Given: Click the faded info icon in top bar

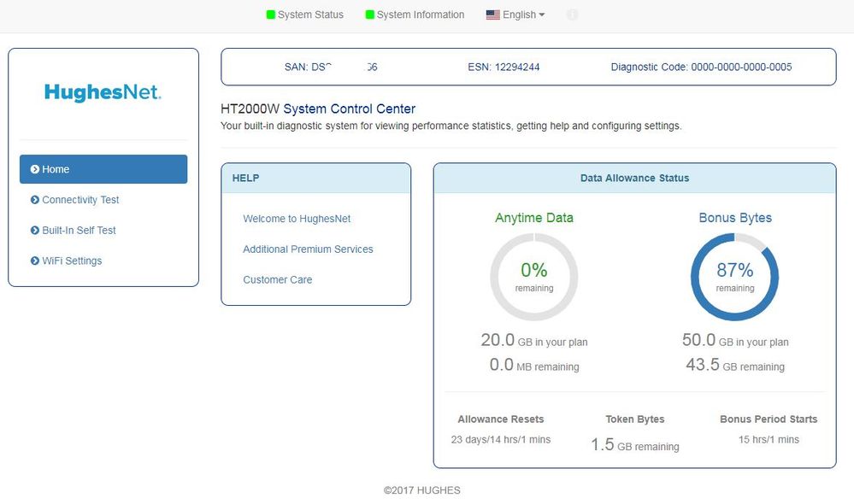Looking at the screenshot, I should click(x=573, y=15).
